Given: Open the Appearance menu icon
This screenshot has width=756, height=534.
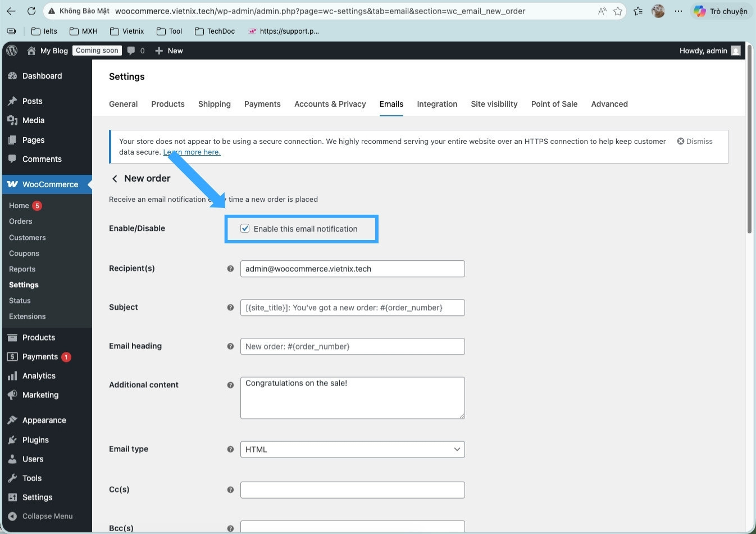Looking at the screenshot, I should (12, 420).
